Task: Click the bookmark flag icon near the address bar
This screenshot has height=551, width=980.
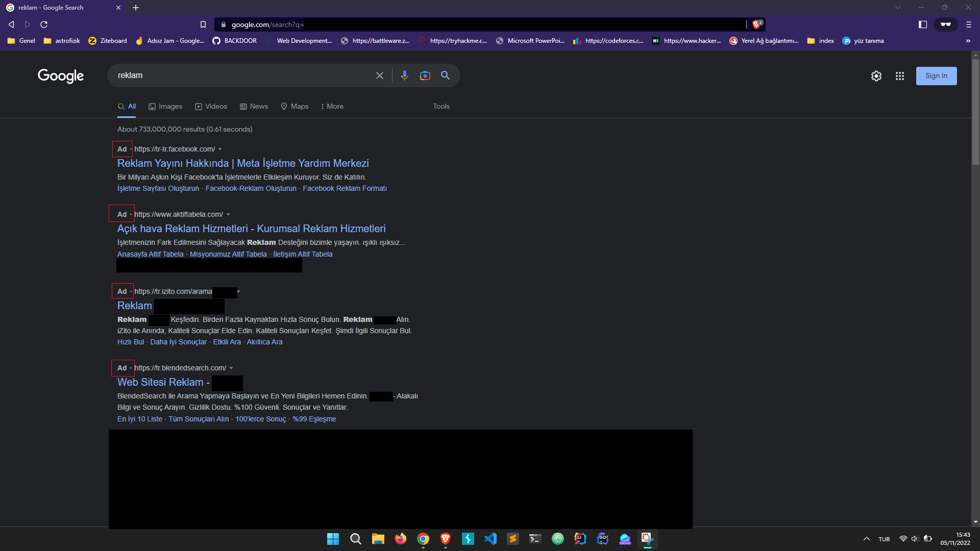Action: tap(203, 24)
